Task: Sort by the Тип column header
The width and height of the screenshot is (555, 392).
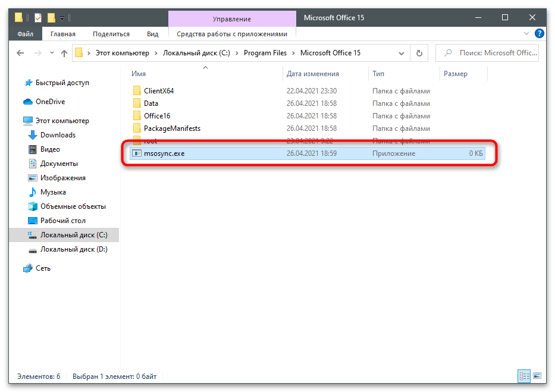Action: coord(378,74)
